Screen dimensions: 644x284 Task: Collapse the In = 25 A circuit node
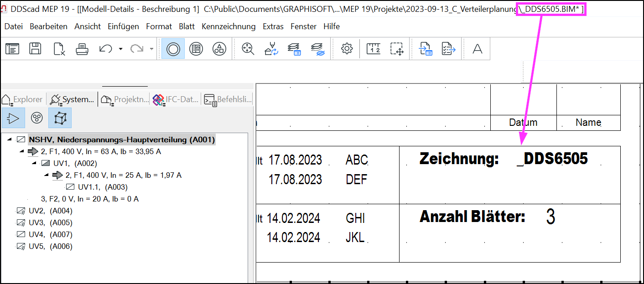click(46, 175)
